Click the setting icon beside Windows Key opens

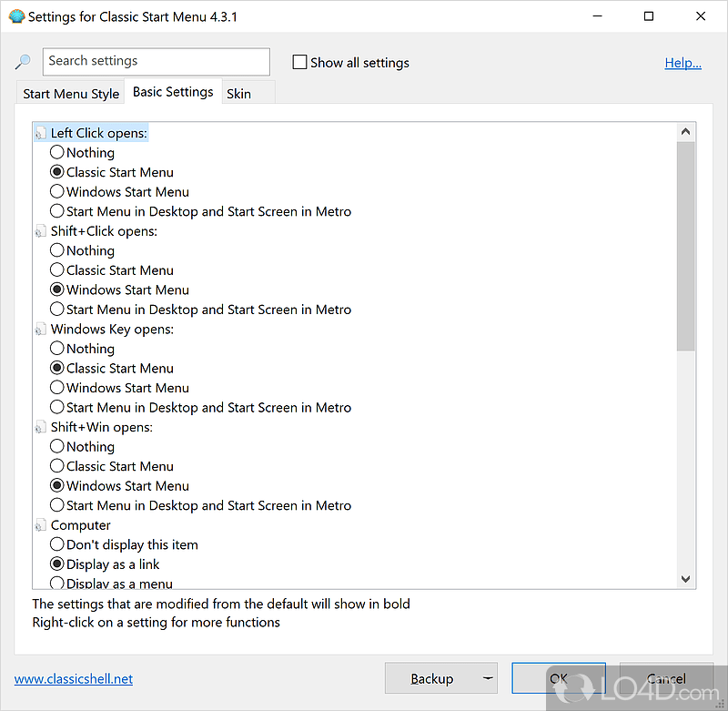(x=41, y=330)
